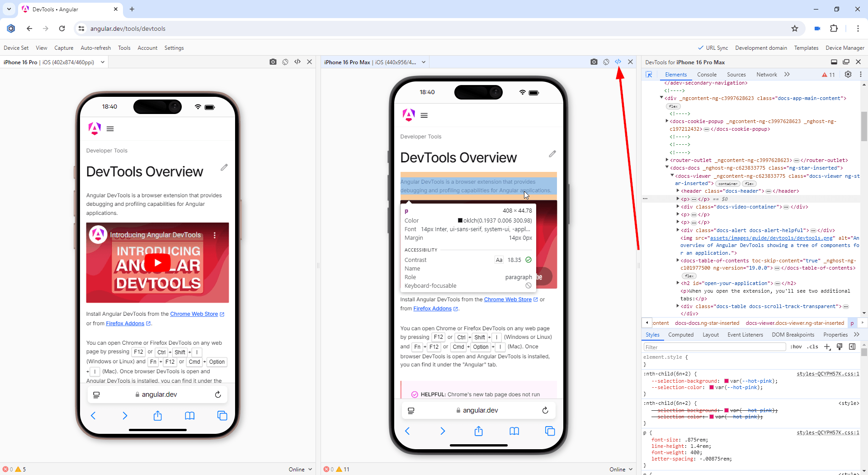Bookmark this page with the star icon

coord(795,28)
